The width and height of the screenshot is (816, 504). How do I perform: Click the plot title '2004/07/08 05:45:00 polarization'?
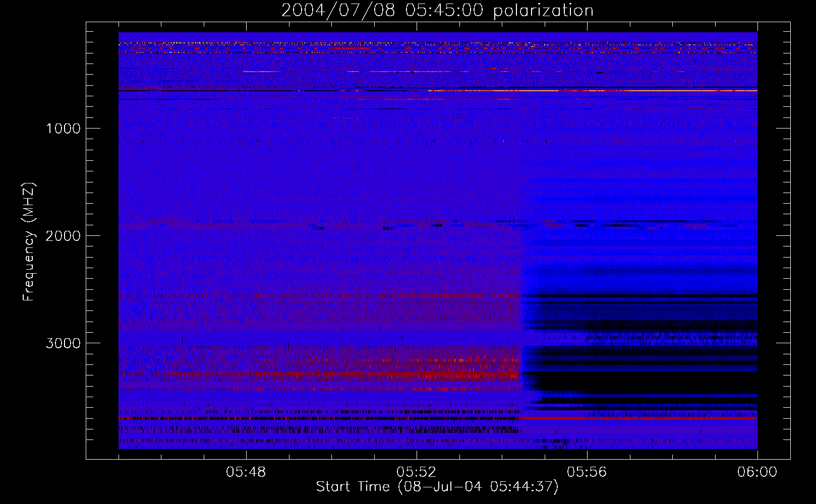437,11
